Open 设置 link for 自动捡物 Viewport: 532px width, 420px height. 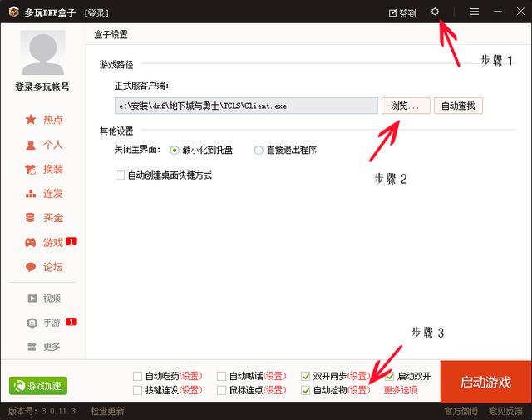pyautogui.click(x=358, y=390)
